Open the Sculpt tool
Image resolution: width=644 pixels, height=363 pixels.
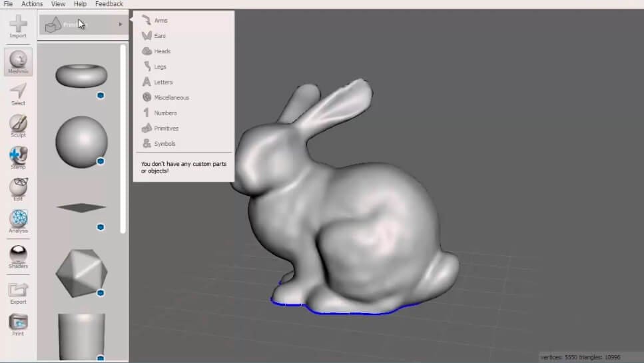[x=18, y=126]
